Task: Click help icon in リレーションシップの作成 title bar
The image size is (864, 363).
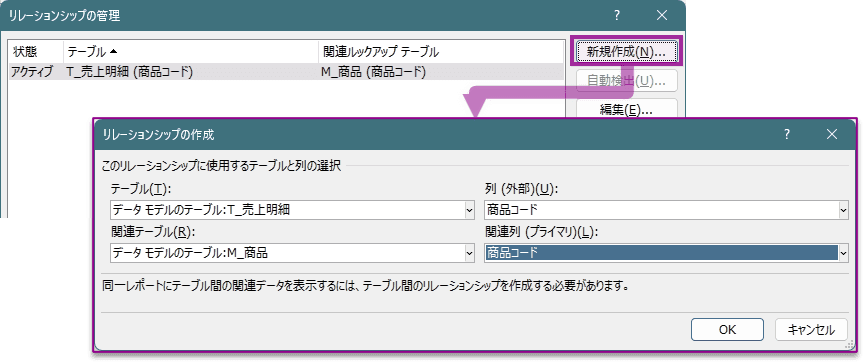Action: tap(787, 134)
